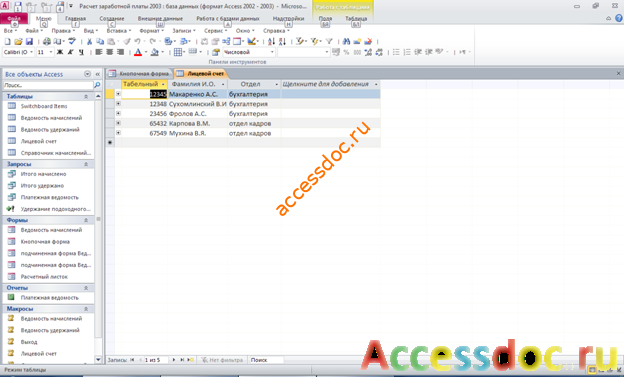Click the Print toolbar icon
The height and width of the screenshot is (377, 624).
pyautogui.click(x=47, y=41)
